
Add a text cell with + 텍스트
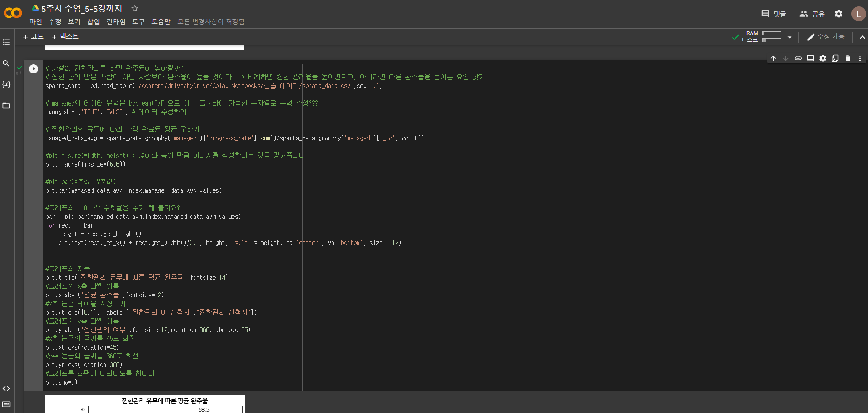[65, 37]
